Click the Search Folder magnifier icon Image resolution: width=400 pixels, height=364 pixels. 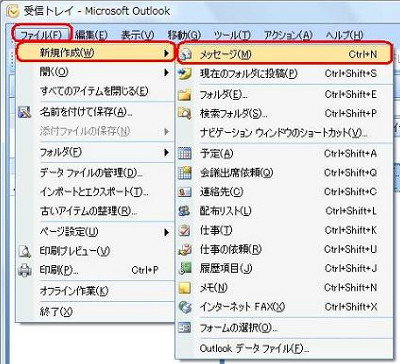tap(184, 114)
